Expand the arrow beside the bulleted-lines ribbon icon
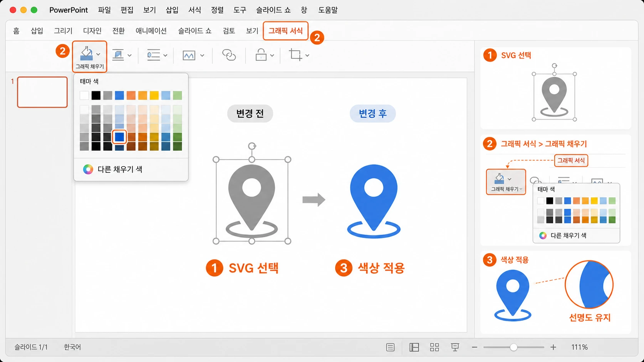This screenshot has height=362, width=644. pos(165,55)
